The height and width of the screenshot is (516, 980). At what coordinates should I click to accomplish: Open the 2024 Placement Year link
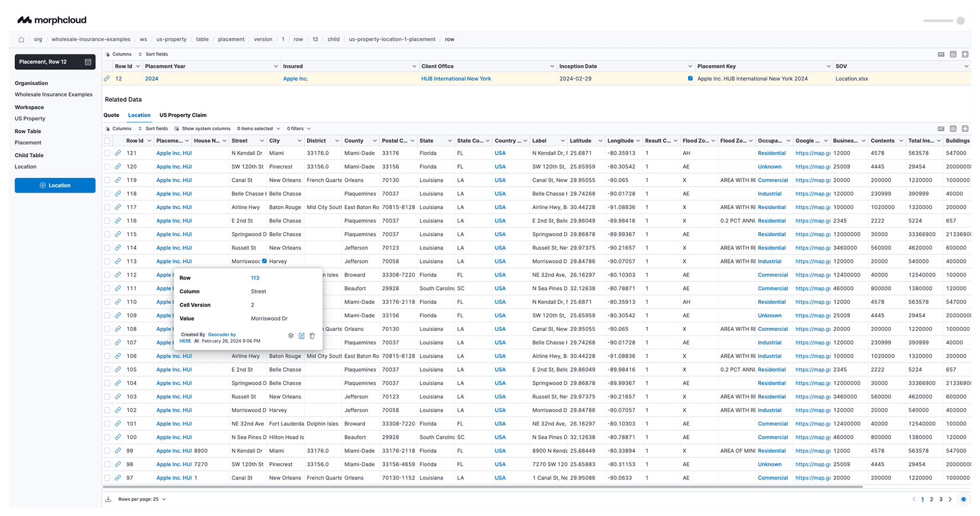point(152,79)
